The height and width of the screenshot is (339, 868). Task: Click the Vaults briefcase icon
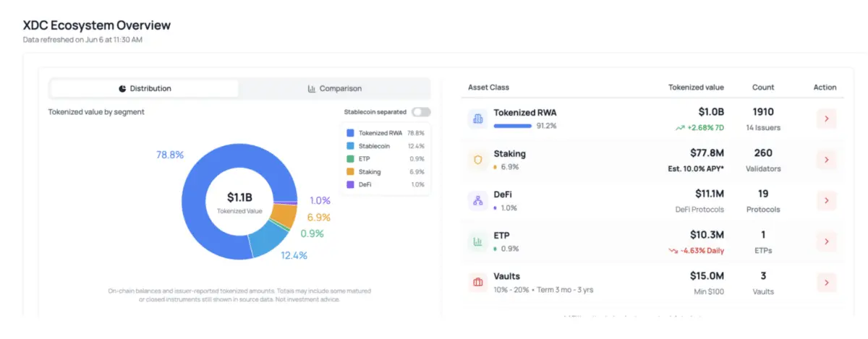click(477, 282)
